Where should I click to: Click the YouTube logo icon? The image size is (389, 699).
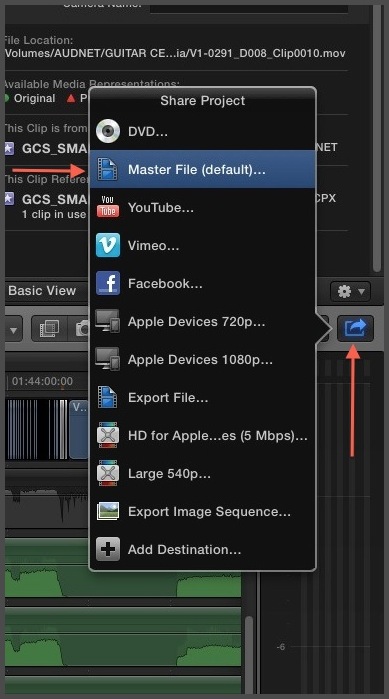108,207
